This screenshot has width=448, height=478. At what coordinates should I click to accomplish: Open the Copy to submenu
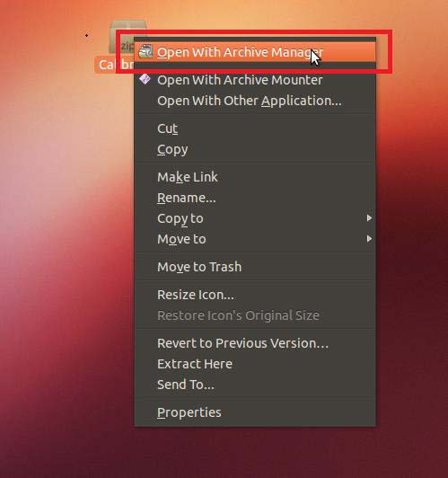[255, 218]
